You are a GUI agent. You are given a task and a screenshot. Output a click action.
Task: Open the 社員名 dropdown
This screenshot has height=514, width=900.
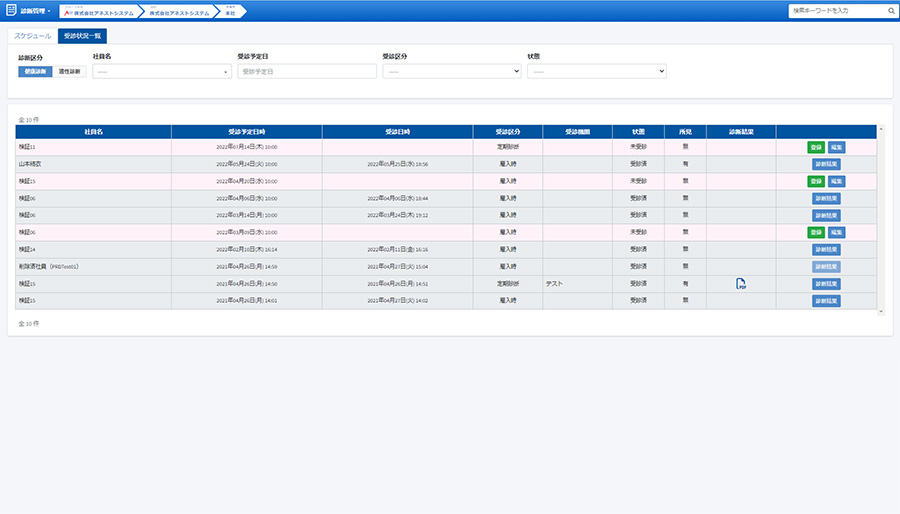click(x=162, y=72)
